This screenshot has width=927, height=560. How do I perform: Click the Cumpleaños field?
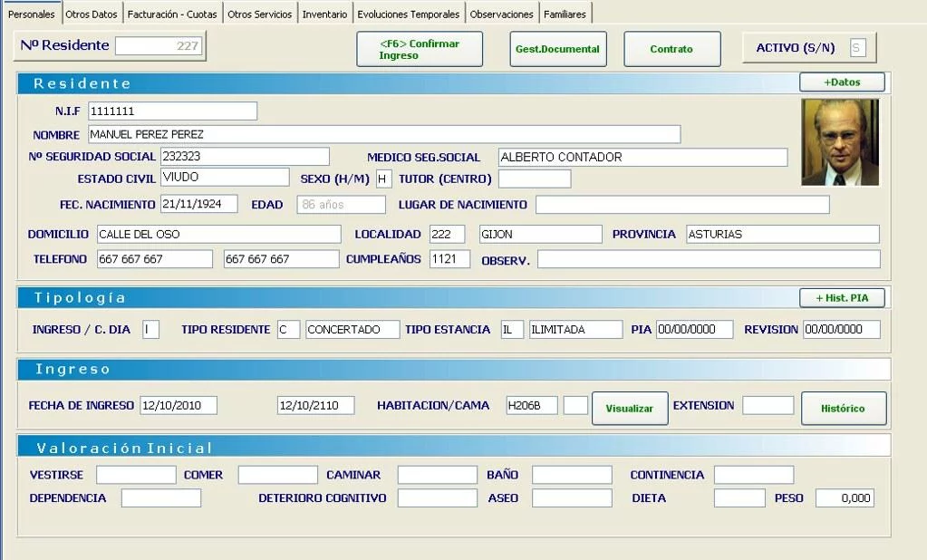coord(449,259)
